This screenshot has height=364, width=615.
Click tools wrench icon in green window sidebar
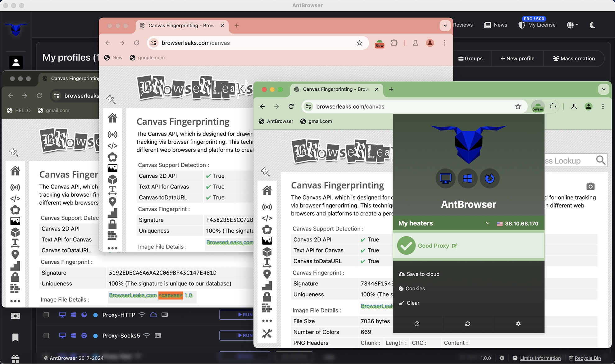pyautogui.click(x=267, y=333)
